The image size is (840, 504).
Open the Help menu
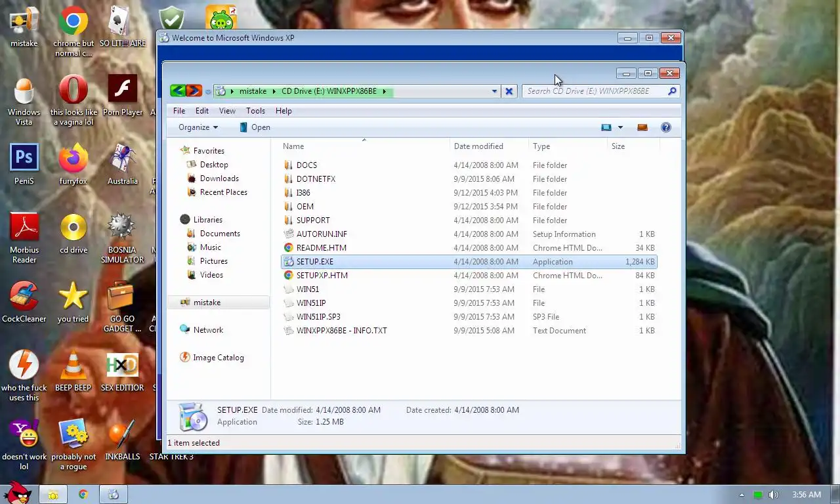[x=283, y=111]
